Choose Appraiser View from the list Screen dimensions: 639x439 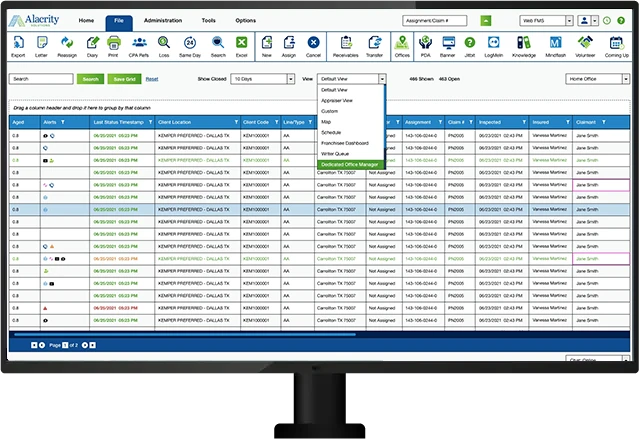351,100
